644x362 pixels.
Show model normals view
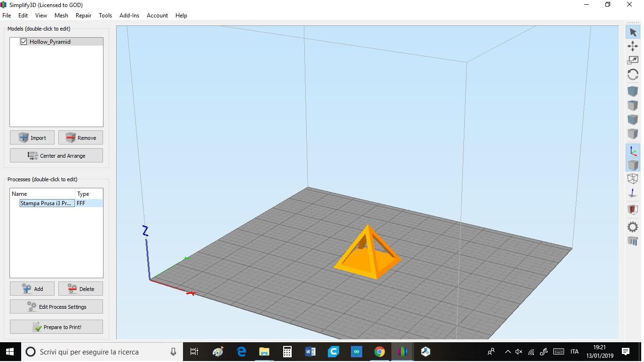[633, 193]
